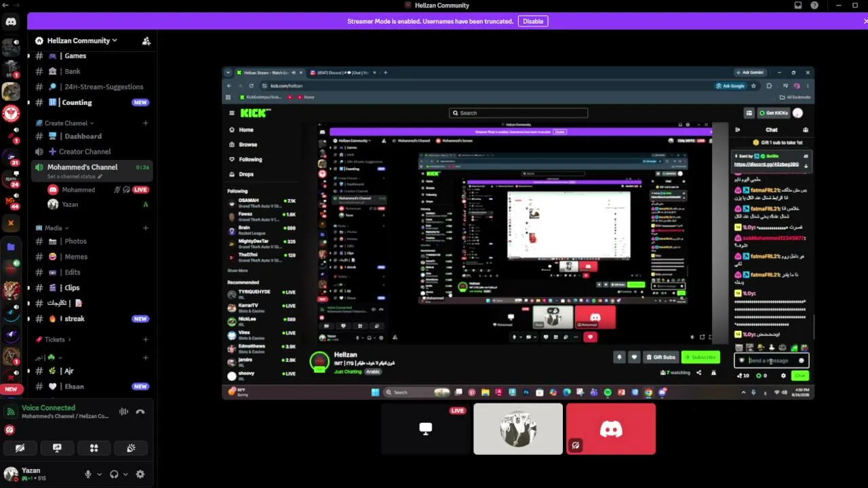Disconnect from voice using hang-up icon
Viewport: 868px width, 488px height.
140,411
